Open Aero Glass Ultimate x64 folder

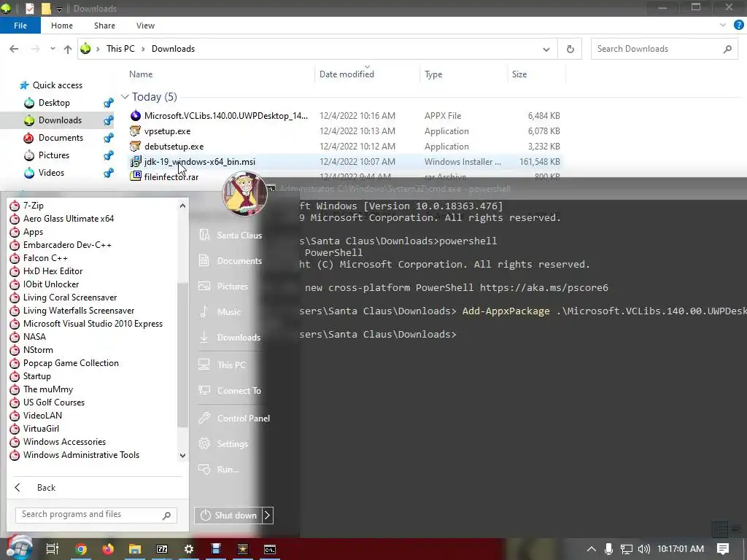coord(62,219)
